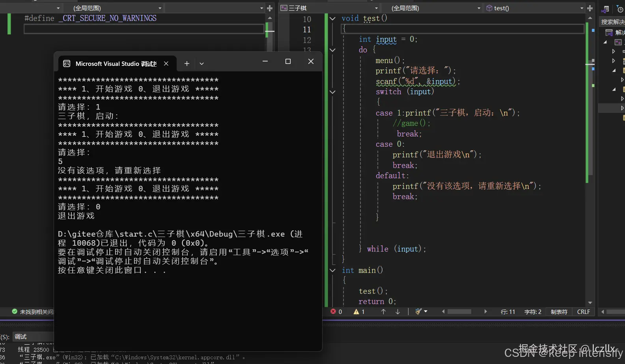Click the 未找到相关问题 status text
Screen dimensions: 625x364
pyautogui.click(x=37, y=312)
